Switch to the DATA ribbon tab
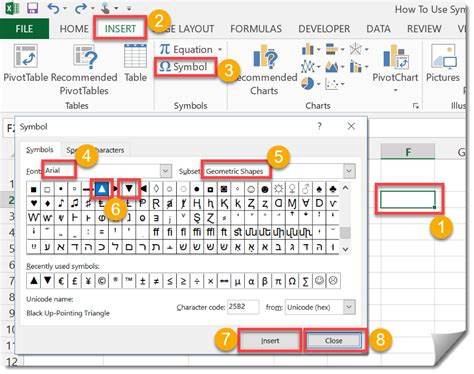 pos(378,29)
